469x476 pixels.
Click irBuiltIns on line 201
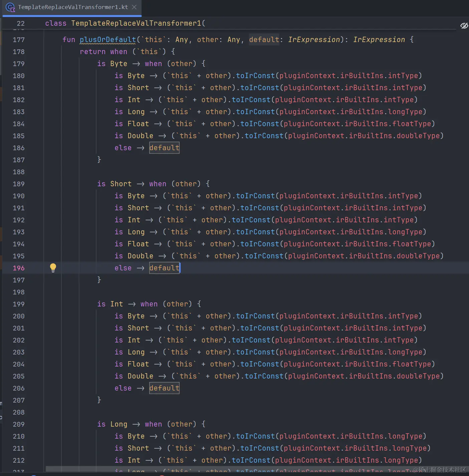point(366,328)
